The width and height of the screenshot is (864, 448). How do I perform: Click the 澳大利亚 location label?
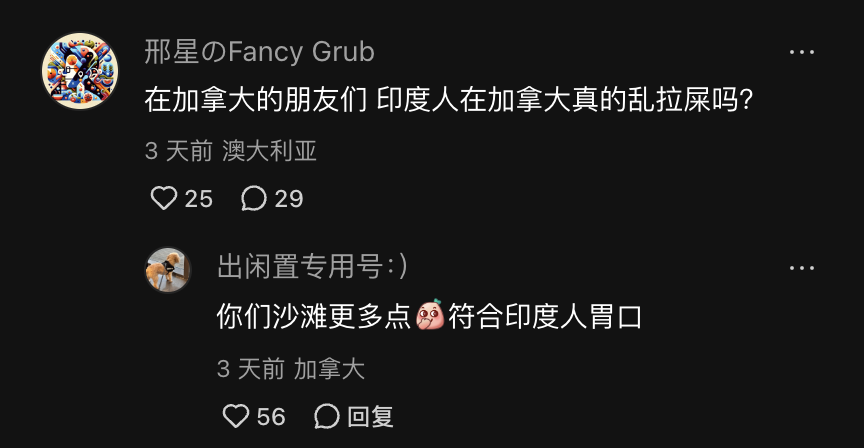pyautogui.click(x=269, y=151)
